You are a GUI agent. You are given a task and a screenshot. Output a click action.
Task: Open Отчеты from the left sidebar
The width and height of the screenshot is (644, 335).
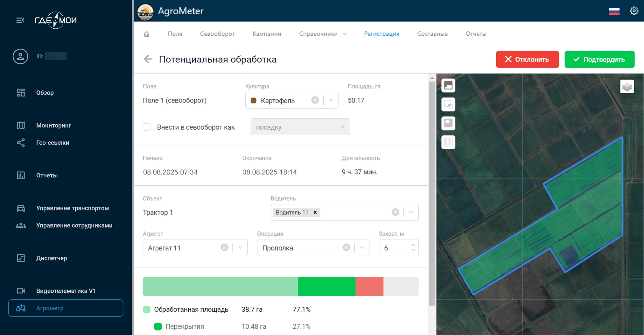pos(47,175)
